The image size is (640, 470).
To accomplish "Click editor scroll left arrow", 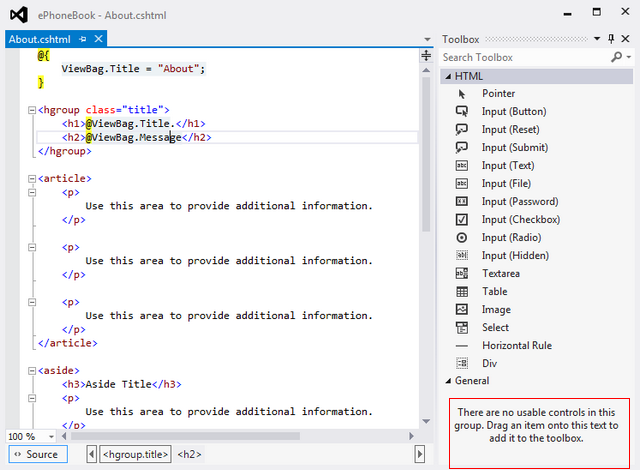I will pyautogui.click(x=64, y=436).
